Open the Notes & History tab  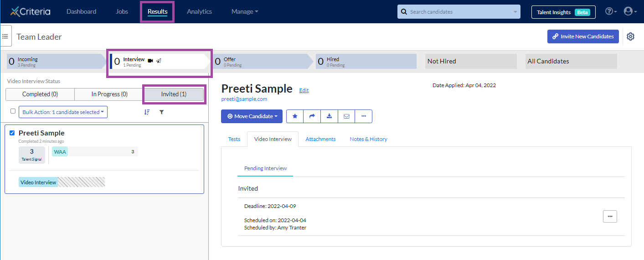[368, 139]
